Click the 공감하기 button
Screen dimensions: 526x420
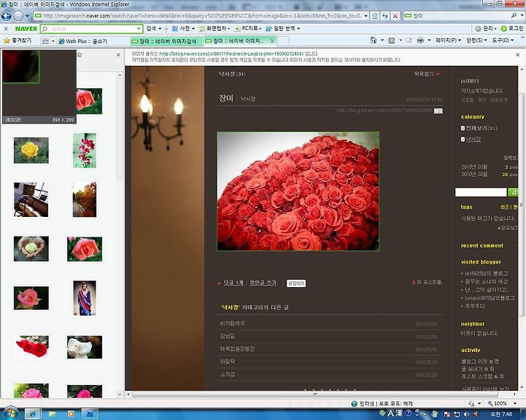[x=296, y=283]
